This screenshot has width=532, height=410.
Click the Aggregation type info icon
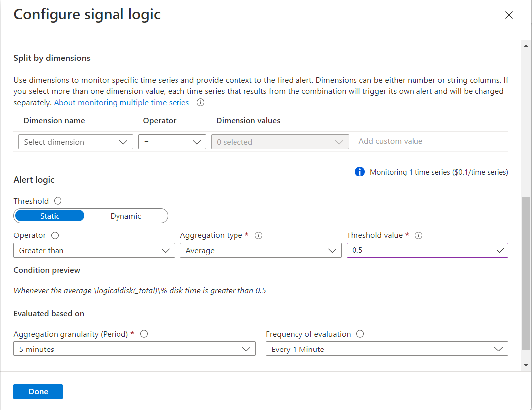[258, 235]
